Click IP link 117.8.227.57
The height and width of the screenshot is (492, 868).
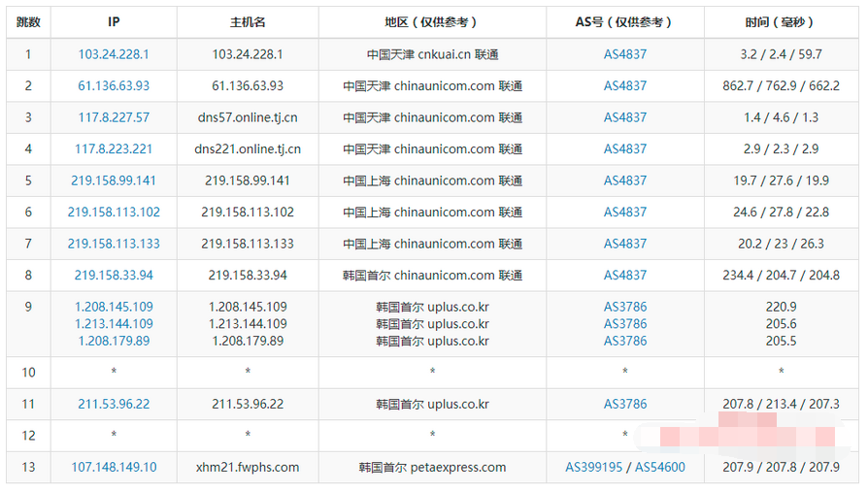[x=114, y=117]
